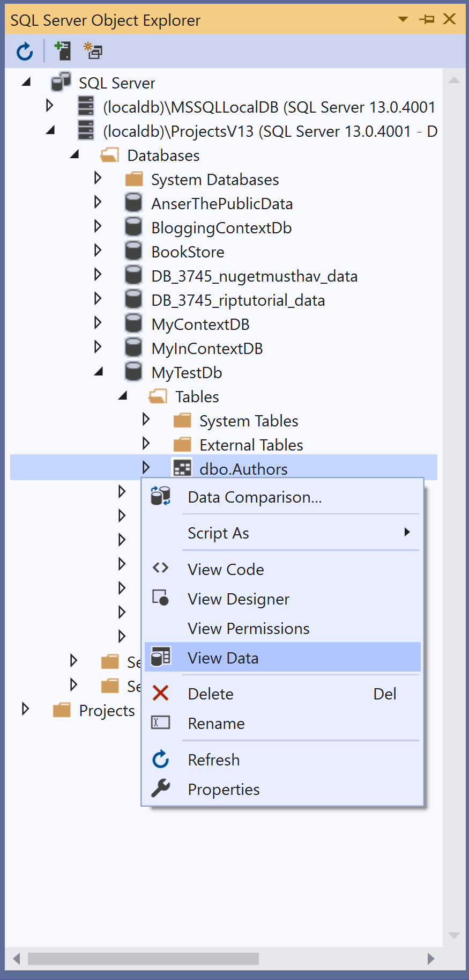Image resolution: width=469 pixels, height=980 pixels.
Task: Click the dbo.Authors table icon
Action: click(x=182, y=468)
